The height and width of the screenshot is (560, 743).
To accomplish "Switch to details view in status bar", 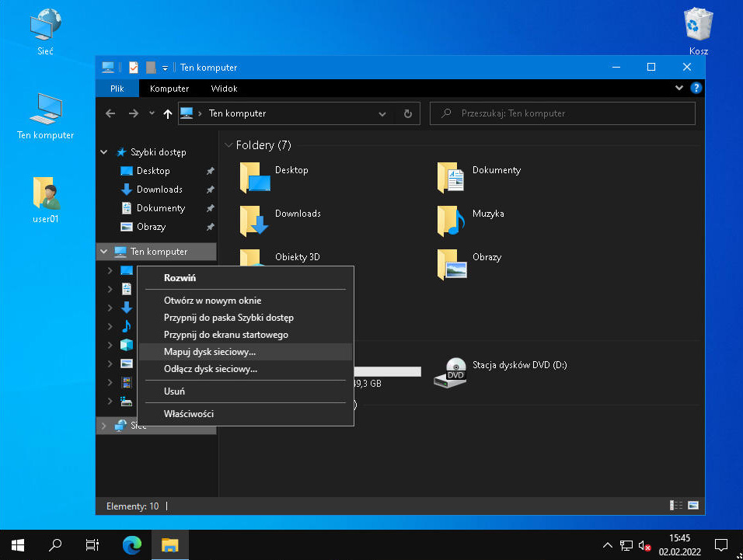I will pos(676,506).
